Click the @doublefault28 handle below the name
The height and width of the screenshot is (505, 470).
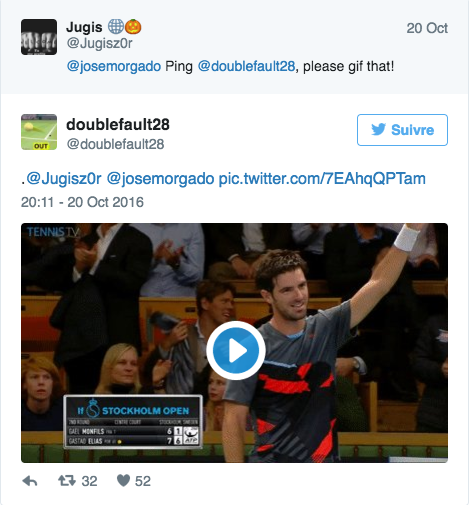pyautogui.click(x=115, y=144)
